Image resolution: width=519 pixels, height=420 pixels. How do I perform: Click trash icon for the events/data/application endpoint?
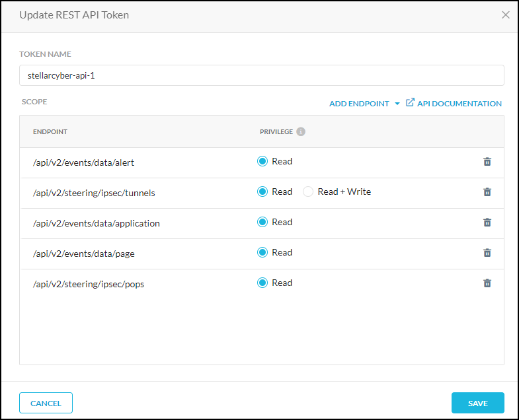487,223
